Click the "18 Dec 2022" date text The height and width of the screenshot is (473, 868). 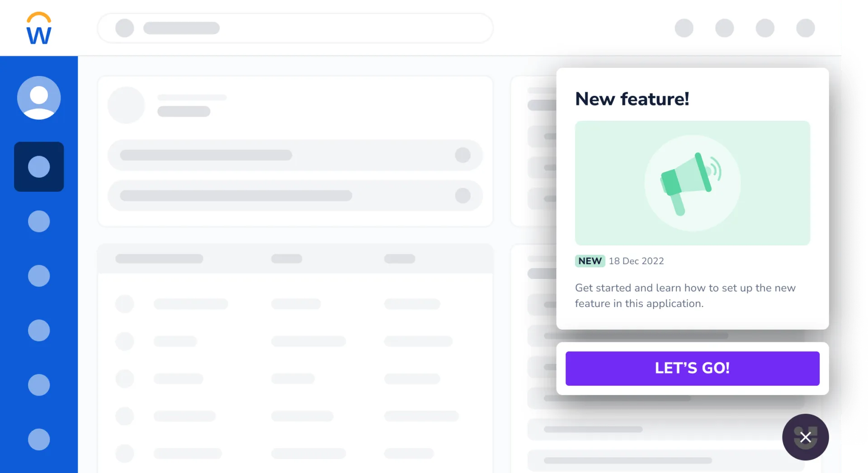point(636,261)
